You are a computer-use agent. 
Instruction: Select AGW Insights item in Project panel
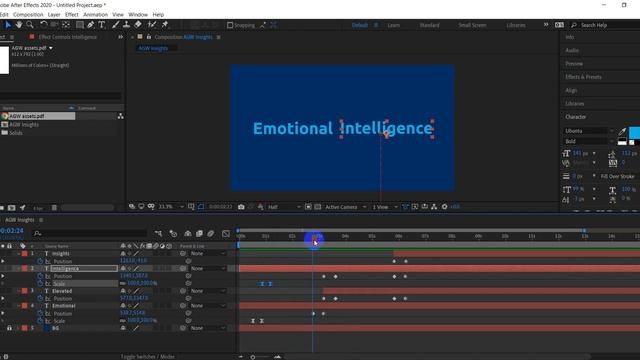point(24,124)
